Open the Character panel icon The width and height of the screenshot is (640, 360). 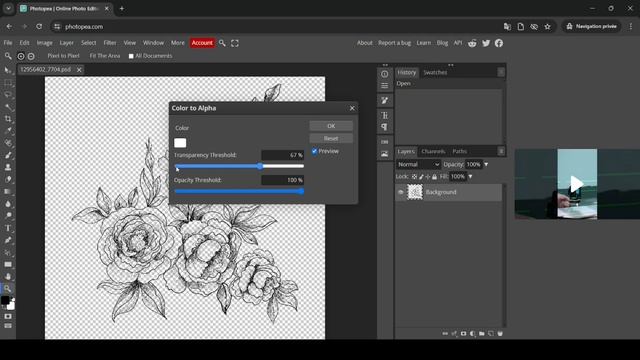(x=384, y=116)
